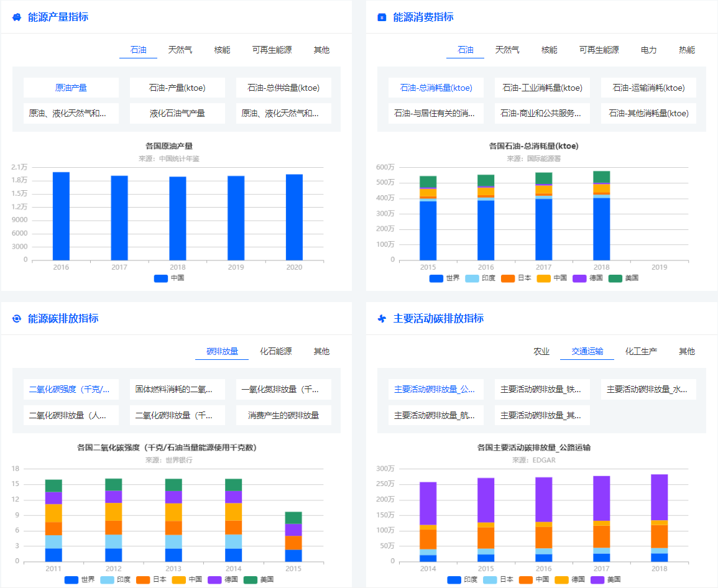This screenshot has height=588, width=718.
Task: Click the 能源碳排放指标 panel header icon
Action: coord(17,318)
